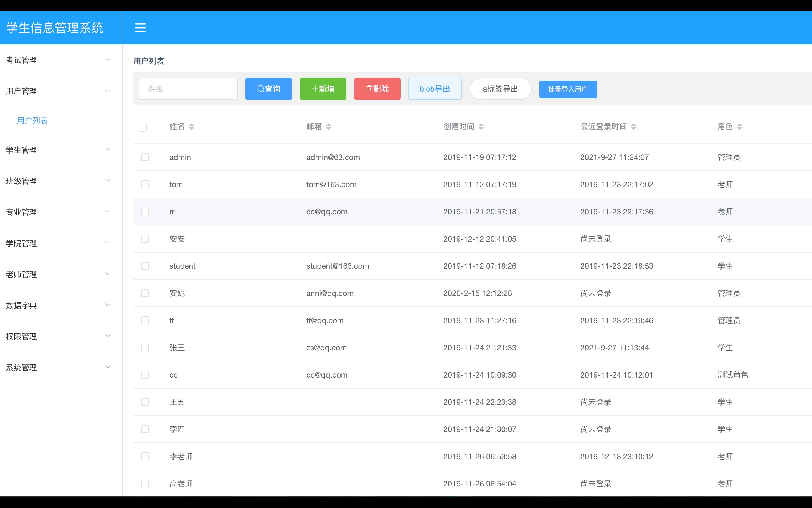The height and width of the screenshot is (508, 812).
Task: Expand 老师管理 chevron arrow
Action: [x=108, y=274]
